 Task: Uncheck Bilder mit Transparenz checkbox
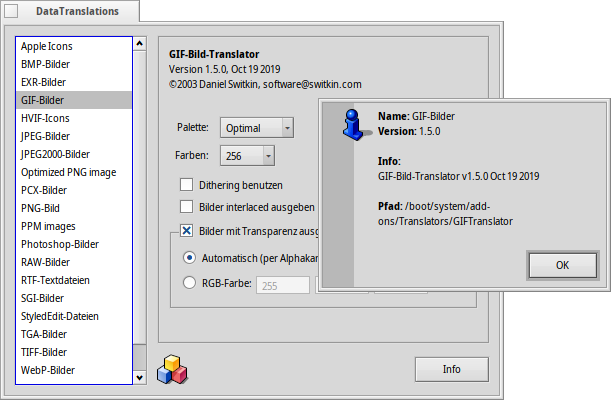(186, 232)
